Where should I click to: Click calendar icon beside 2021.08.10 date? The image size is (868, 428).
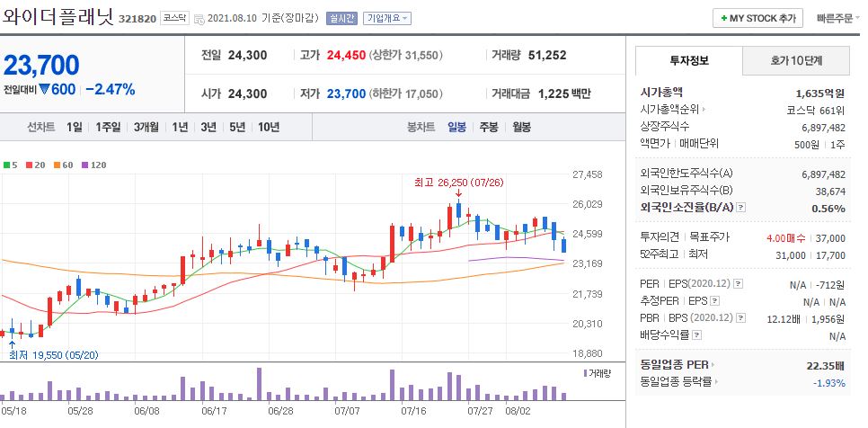point(199,18)
